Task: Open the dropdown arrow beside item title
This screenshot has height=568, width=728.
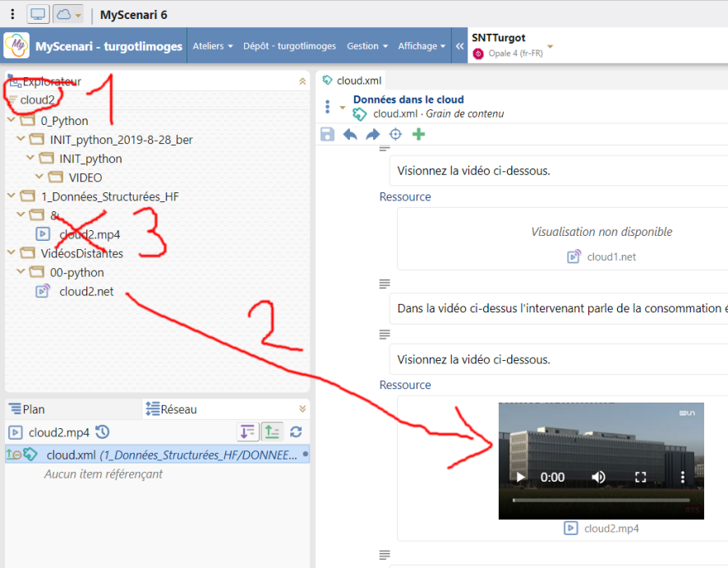Action: coord(343,108)
